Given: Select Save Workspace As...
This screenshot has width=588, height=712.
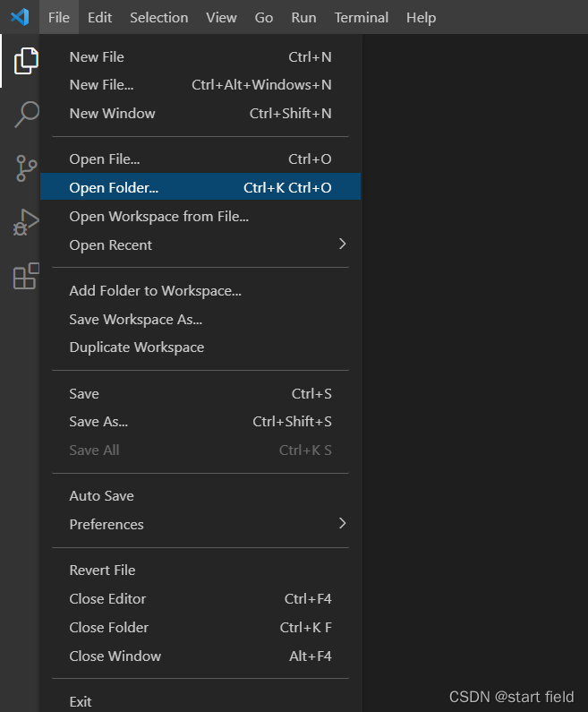Looking at the screenshot, I should pos(200,320).
